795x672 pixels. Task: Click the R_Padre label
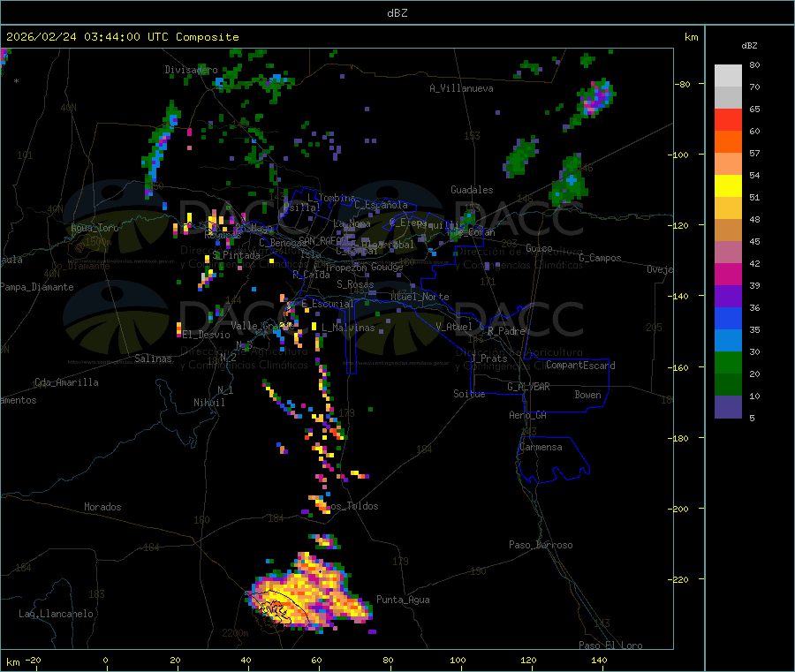pyautogui.click(x=506, y=331)
